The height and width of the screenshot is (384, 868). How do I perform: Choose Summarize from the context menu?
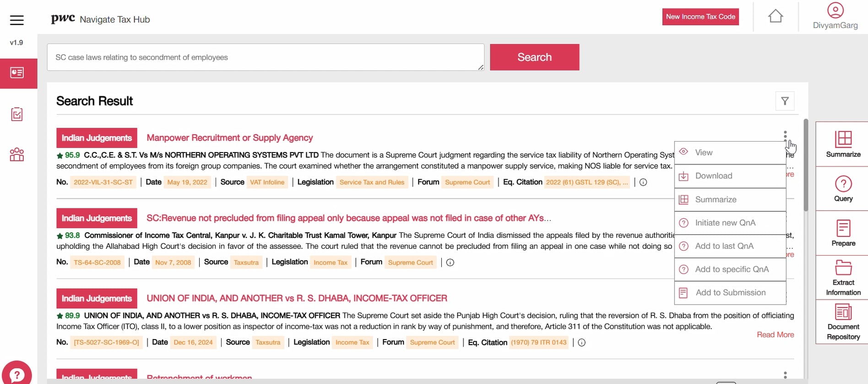[730, 199]
